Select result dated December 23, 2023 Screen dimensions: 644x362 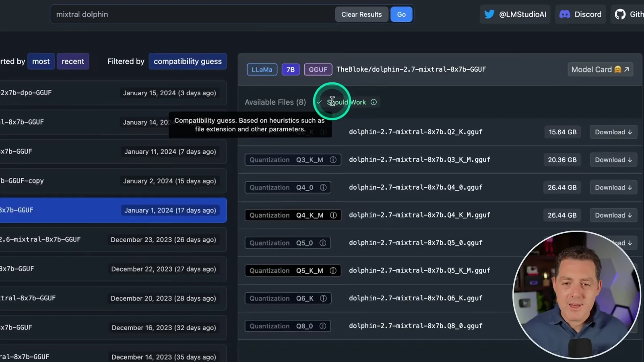[x=113, y=240]
